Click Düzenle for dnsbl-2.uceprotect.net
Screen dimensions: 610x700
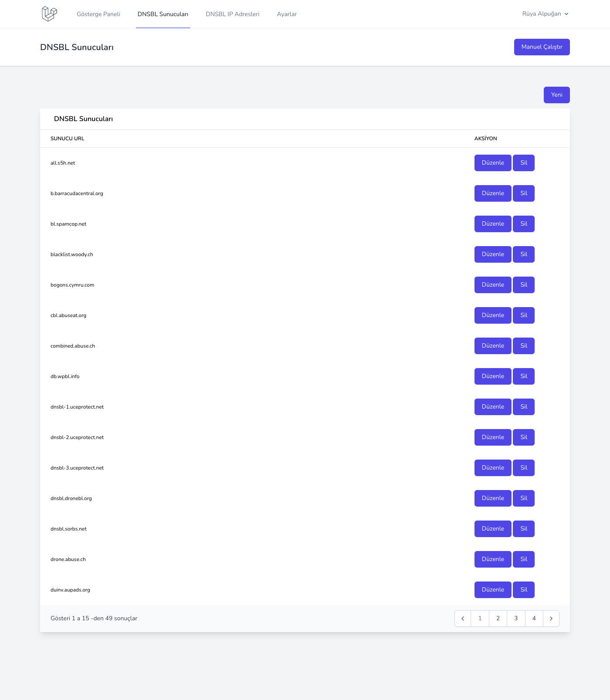point(493,437)
